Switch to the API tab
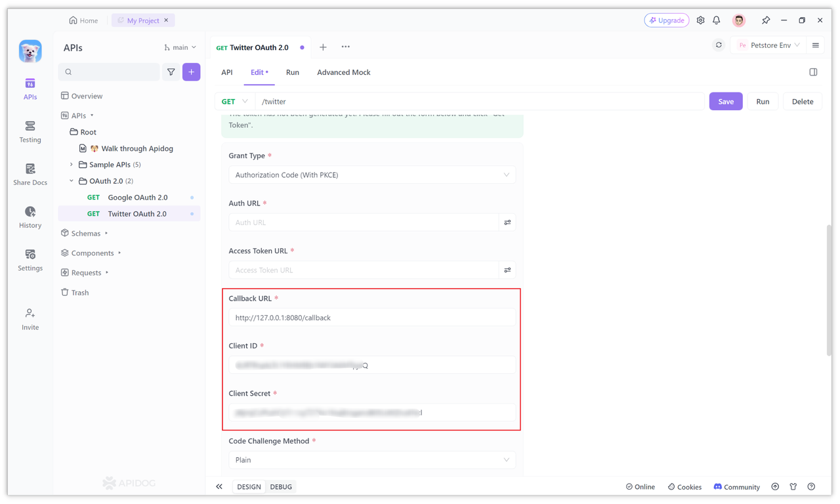This screenshot has width=840, height=504. point(227,72)
